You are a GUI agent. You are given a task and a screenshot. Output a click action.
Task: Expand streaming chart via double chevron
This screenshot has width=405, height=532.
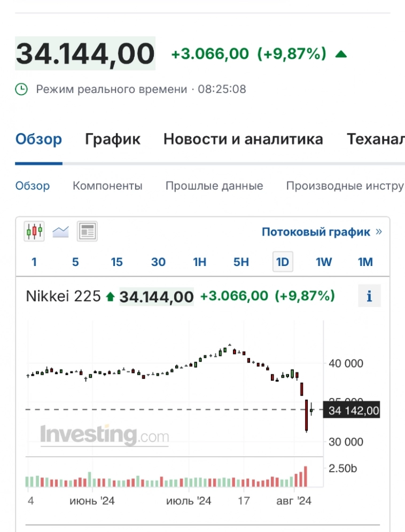click(x=379, y=232)
